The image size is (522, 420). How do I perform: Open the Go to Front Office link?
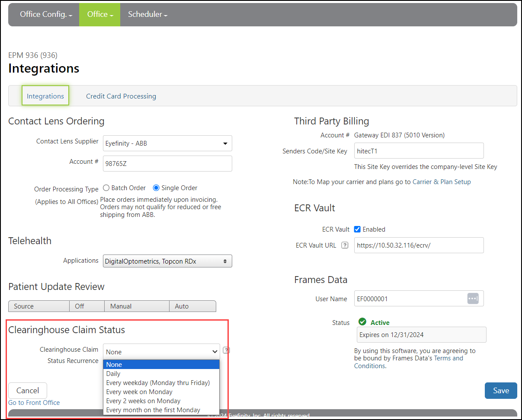[34, 403]
